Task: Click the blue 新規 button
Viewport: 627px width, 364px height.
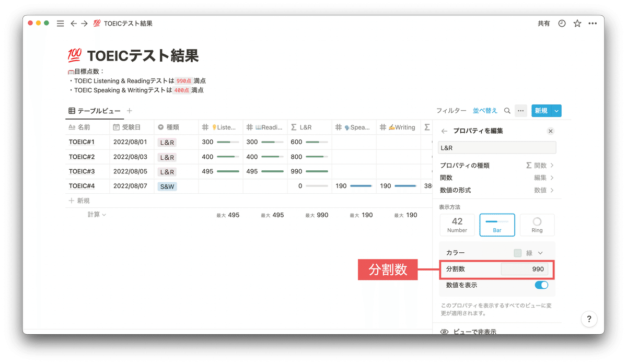Action: (541, 111)
